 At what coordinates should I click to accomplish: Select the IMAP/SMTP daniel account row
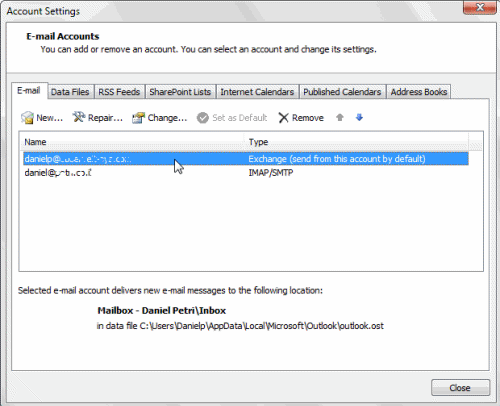click(246, 173)
